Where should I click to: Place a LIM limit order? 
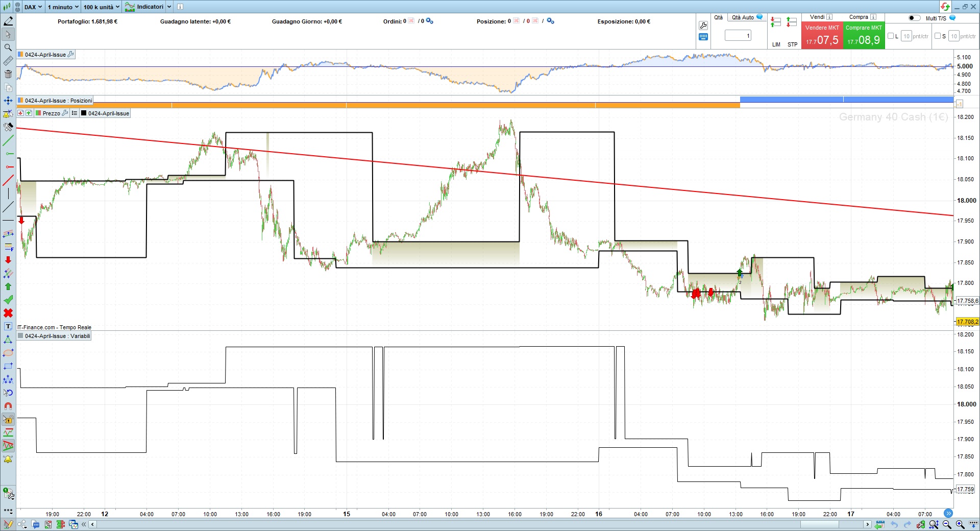coord(776,32)
